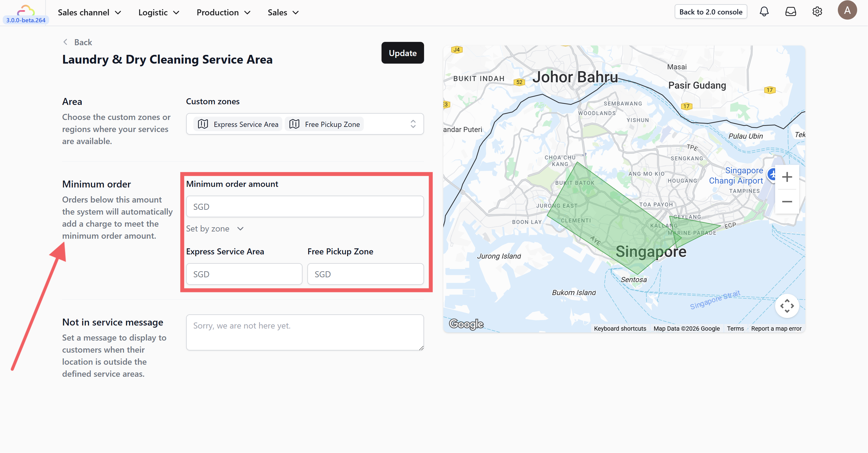Open the Sales channel menu
The image size is (868, 453).
click(89, 12)
